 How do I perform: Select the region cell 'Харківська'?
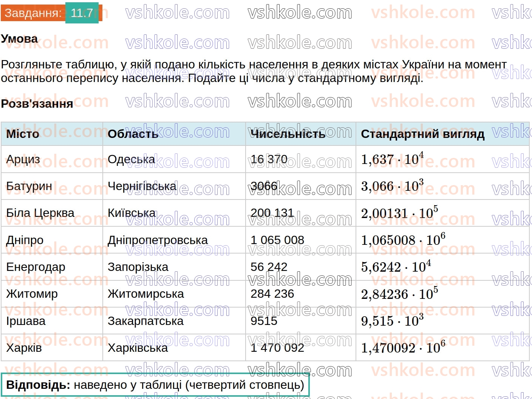click(x=138, y=348)
